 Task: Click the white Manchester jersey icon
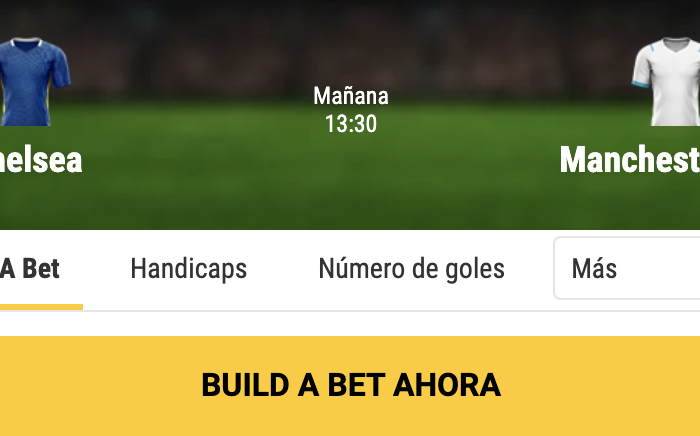coord(666,82)
